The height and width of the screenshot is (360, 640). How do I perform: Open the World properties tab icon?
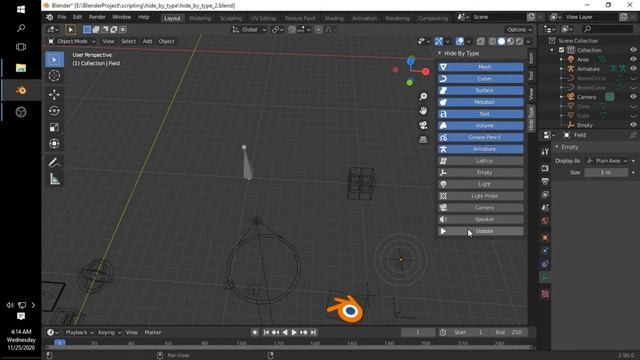(545, 221)
